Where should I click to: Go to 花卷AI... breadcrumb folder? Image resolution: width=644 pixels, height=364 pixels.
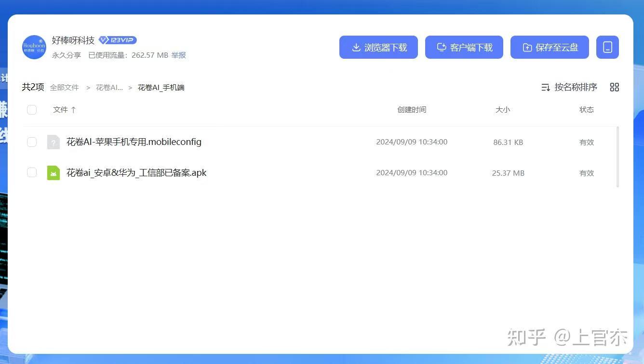[x=109, y=88]
